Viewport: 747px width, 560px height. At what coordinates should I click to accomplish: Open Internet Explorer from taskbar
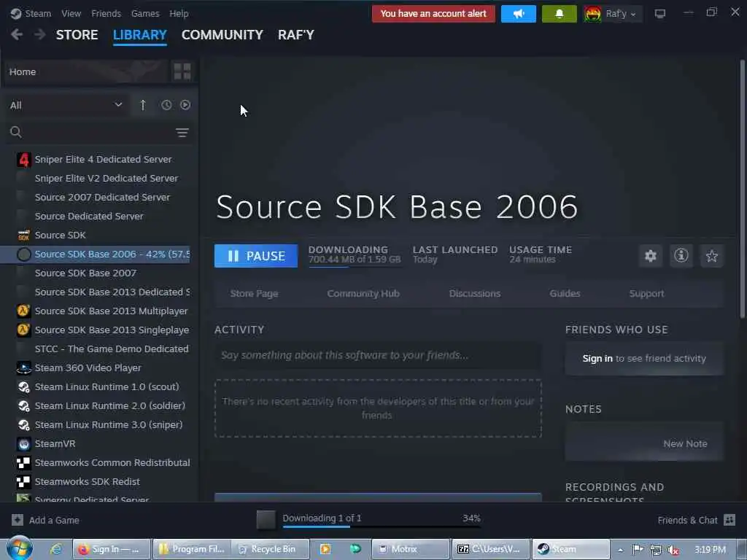pyautogui.click(x=57, y=549)
